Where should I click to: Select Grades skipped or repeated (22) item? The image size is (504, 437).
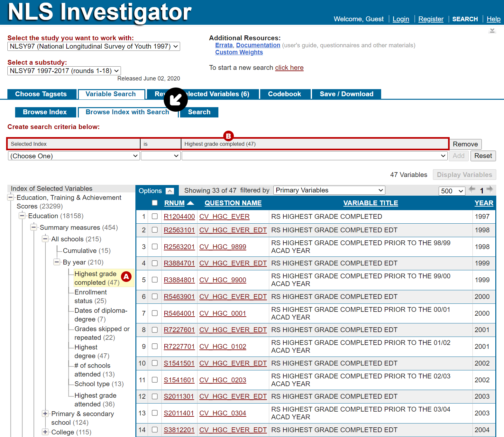(102, 333)
